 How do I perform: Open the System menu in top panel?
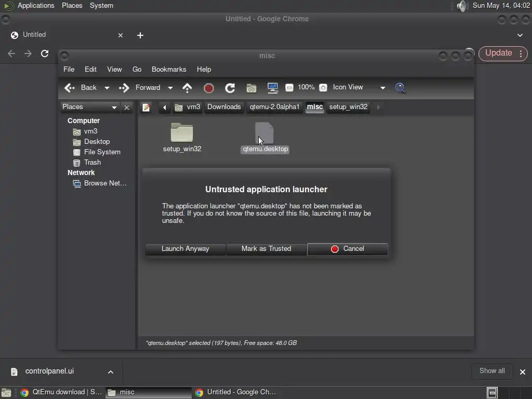(101, 5)
